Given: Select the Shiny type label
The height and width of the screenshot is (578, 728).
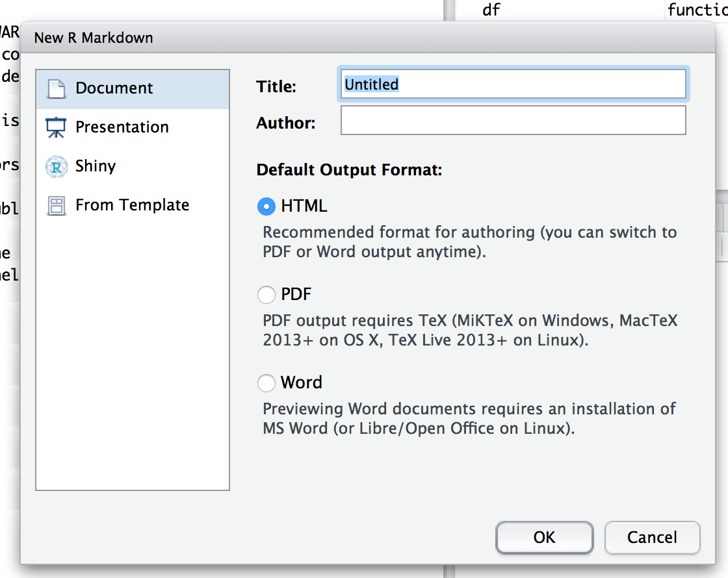Looking at the screenshot, I should 96,166.
